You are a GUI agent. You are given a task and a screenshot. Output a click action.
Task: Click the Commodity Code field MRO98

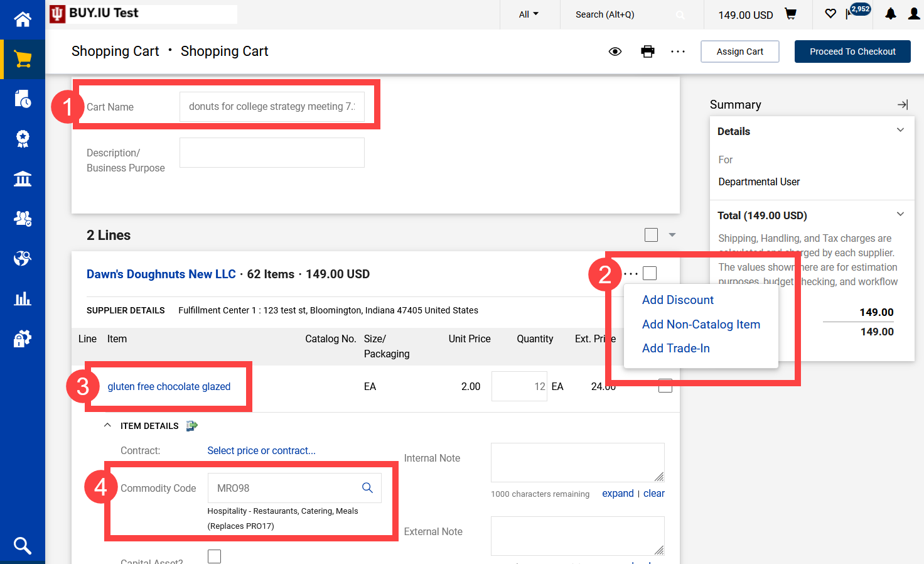pos(294,488)
